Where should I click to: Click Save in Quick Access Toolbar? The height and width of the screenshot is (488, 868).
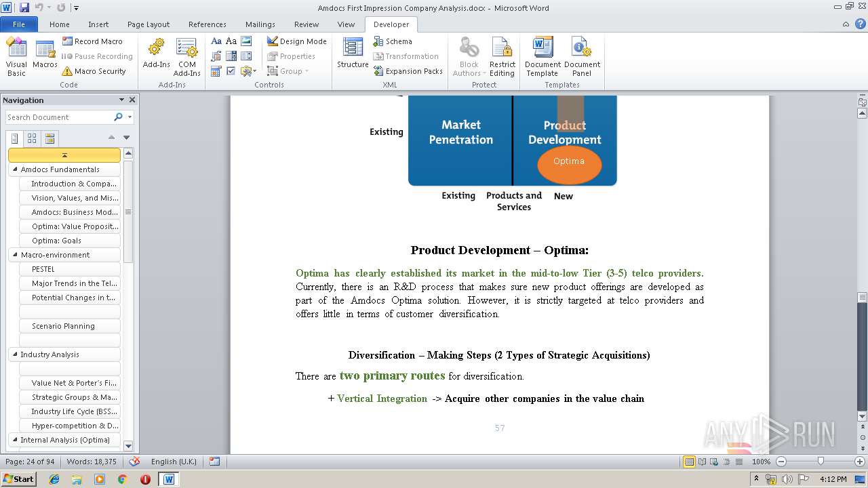tap(24, 7)
